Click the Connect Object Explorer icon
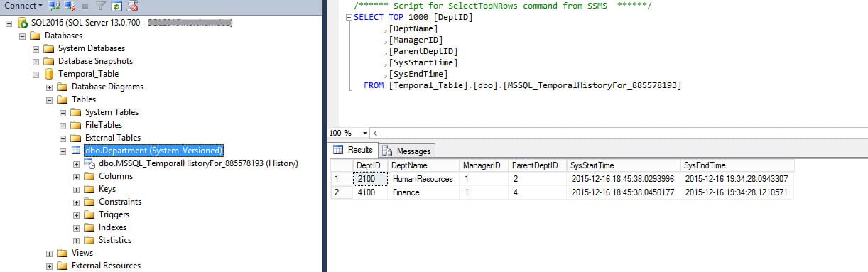Screen dimensions: 868x272 point(54,6)
